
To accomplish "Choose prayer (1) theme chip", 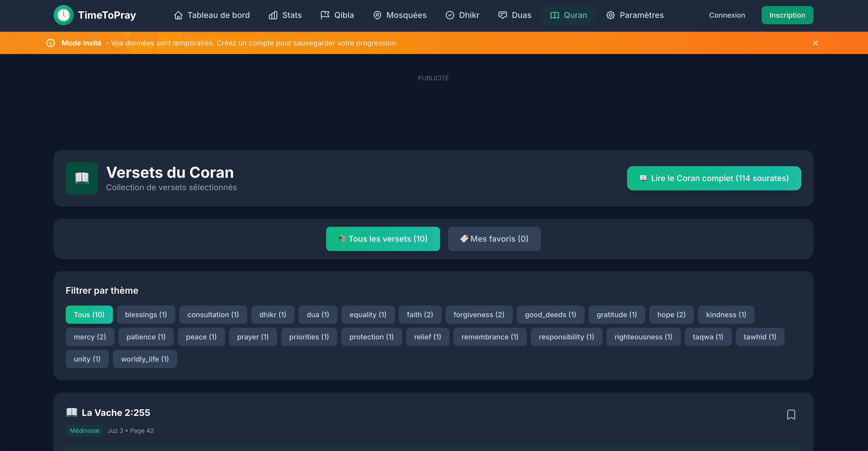I will click(x=253, y=337).
